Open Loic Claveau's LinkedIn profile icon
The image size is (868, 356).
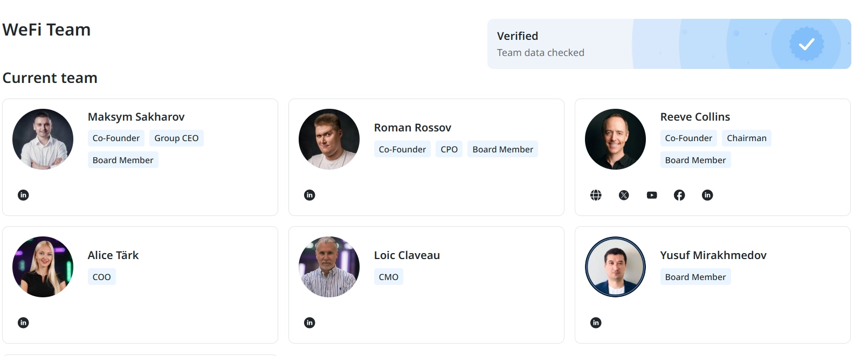[309, 323]
